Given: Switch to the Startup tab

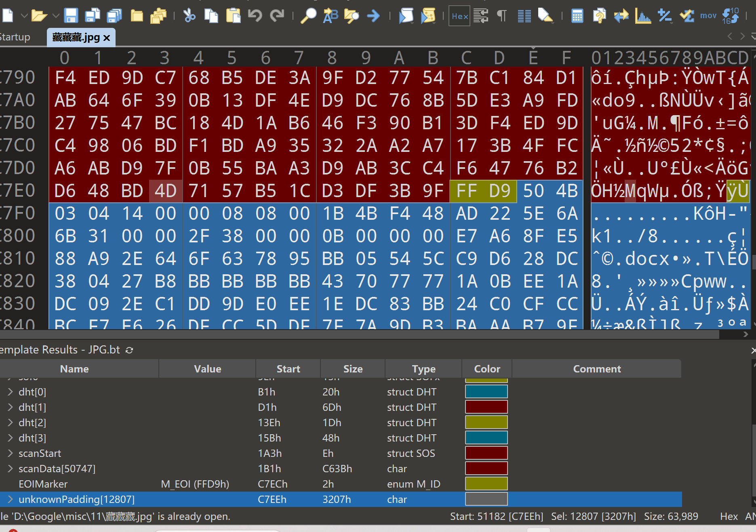Looking at the screenshot, I should pyautogui.click(x=15, y=37).
